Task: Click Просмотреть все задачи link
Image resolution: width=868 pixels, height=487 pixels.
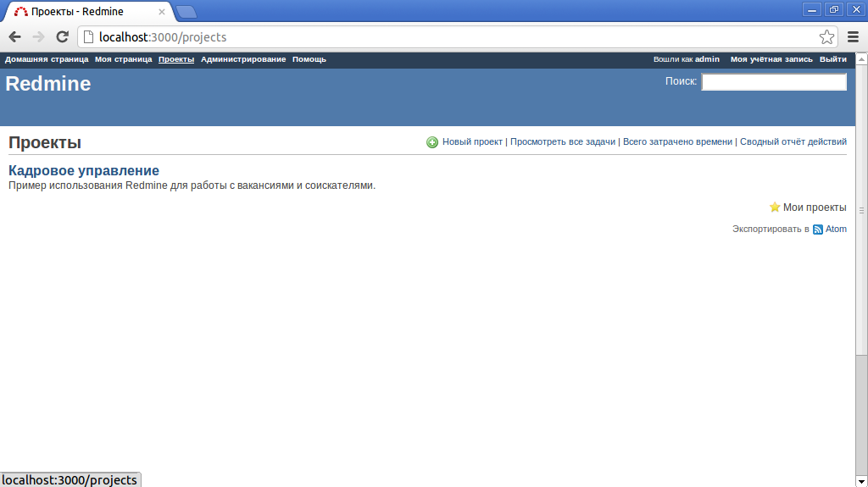Action: pos(563,141)
